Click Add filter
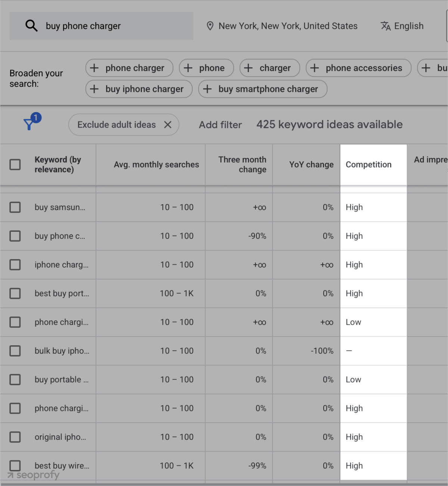 click(220, 125)
